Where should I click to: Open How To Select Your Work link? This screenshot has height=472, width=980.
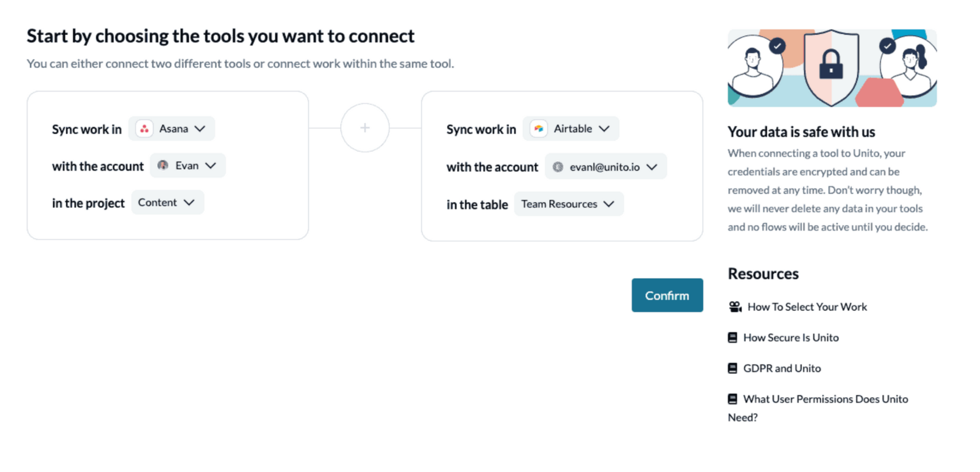pos(807,307)
